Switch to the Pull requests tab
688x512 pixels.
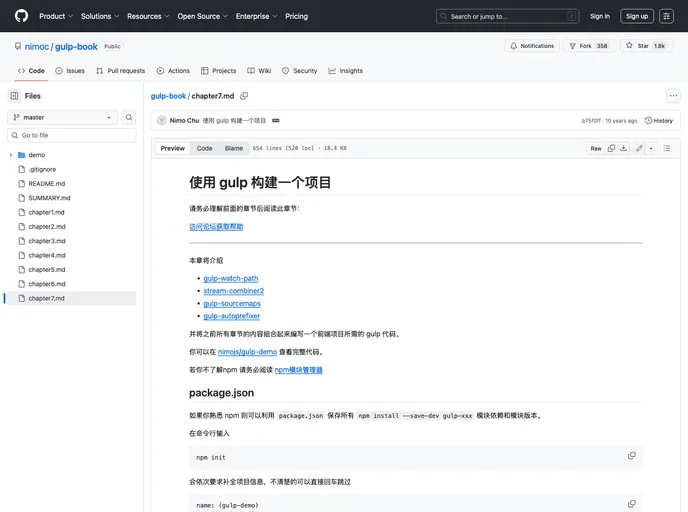click(x=120, y=71)
